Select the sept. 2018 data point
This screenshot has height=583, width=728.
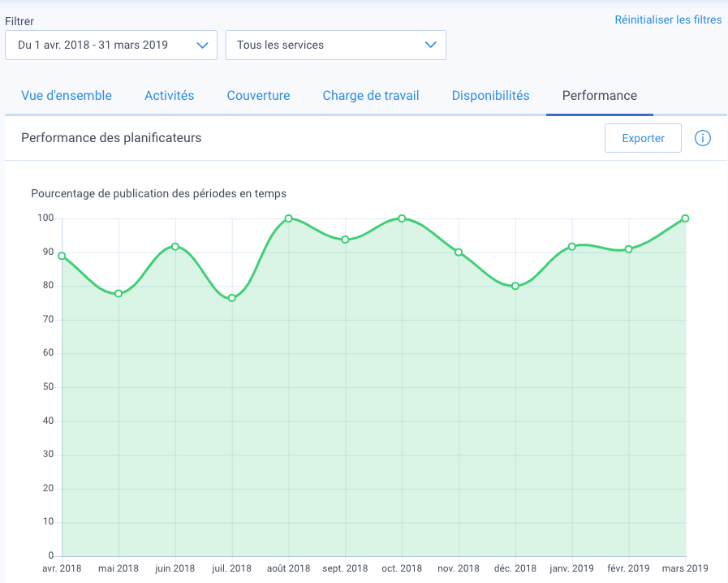coord(345,240)
